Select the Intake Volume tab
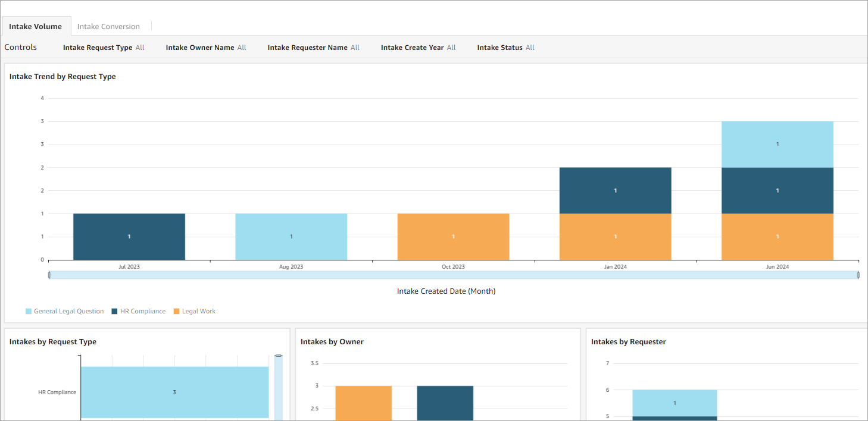868x421 pixels. (x=36, y=26)
